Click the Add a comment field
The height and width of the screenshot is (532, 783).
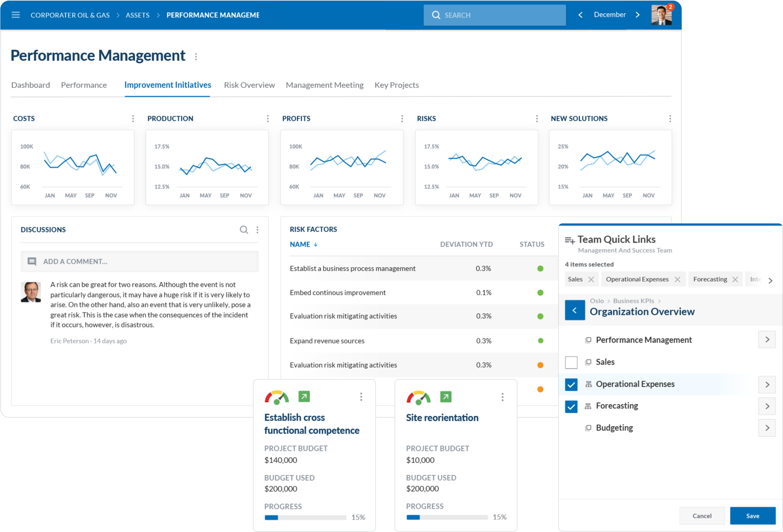point(139,261)
